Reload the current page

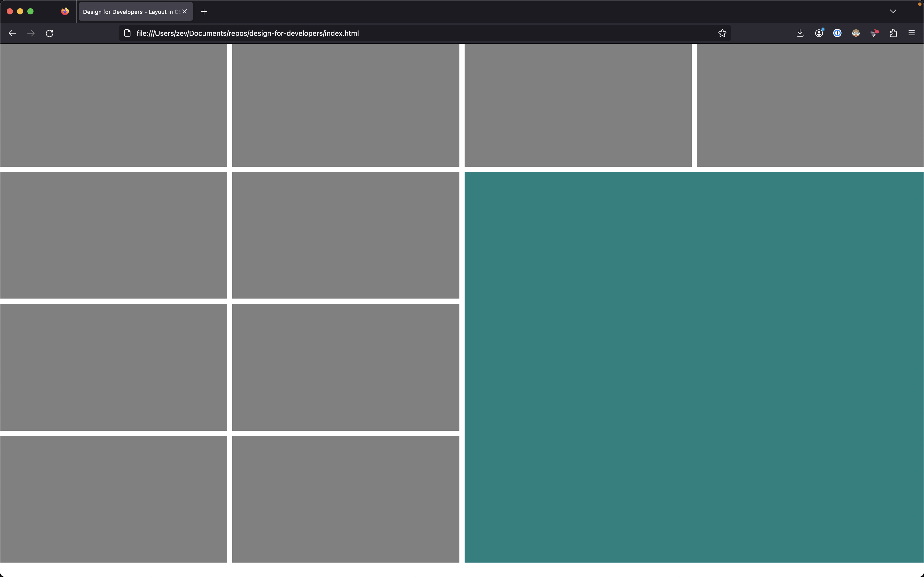pyautogui.click(x=50, y=33)
